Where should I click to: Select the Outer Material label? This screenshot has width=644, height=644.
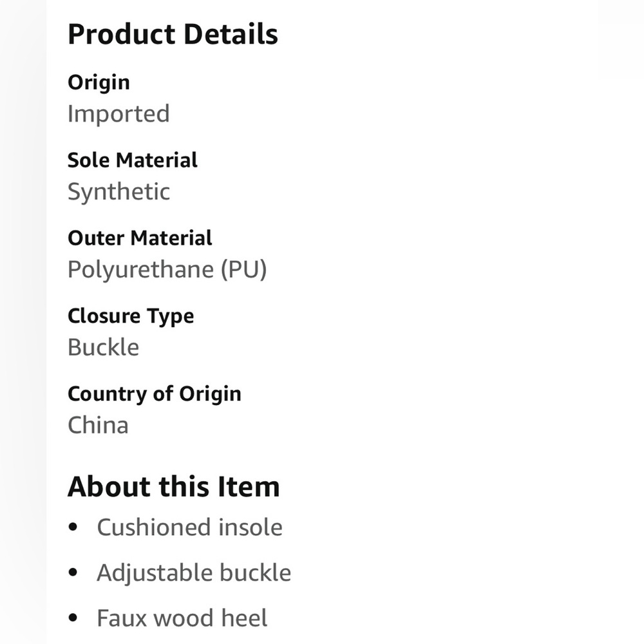click(x=140, y=238)
